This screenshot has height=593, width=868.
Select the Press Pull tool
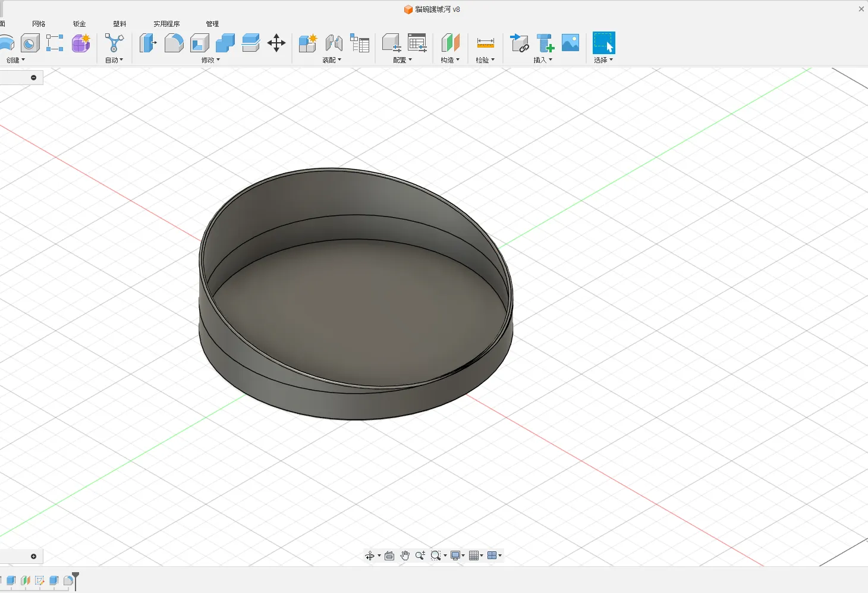148,43
